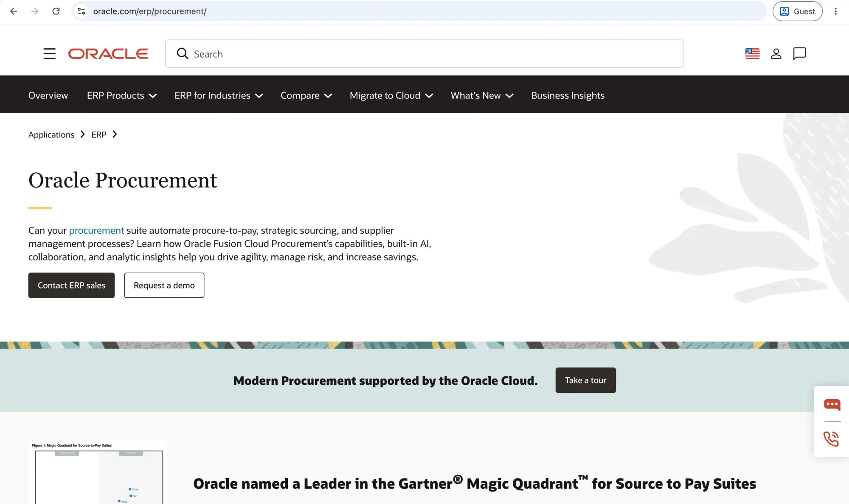
Task: Open the Guest profile button
Action: (797, 11)
